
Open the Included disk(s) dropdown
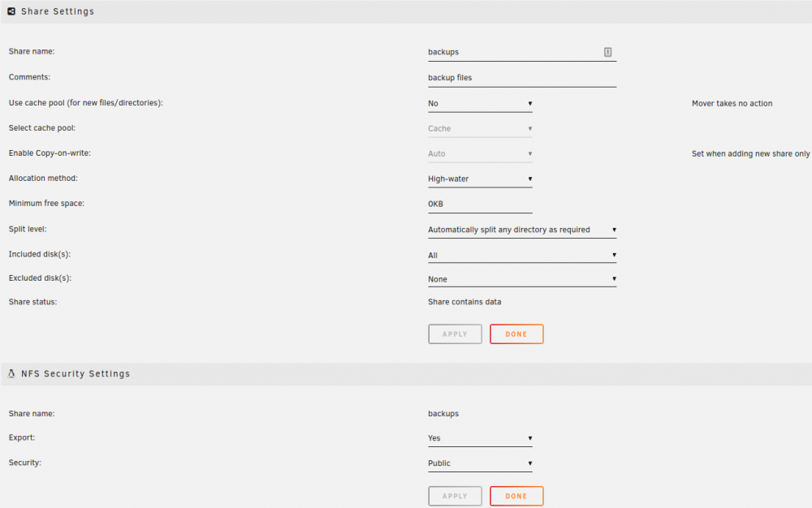[522, 255]
